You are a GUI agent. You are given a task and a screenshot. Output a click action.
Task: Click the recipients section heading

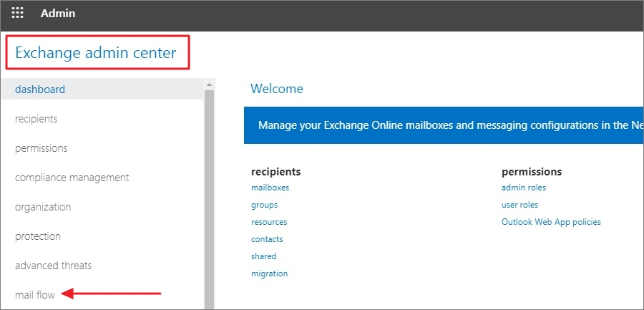coord(275,171)
